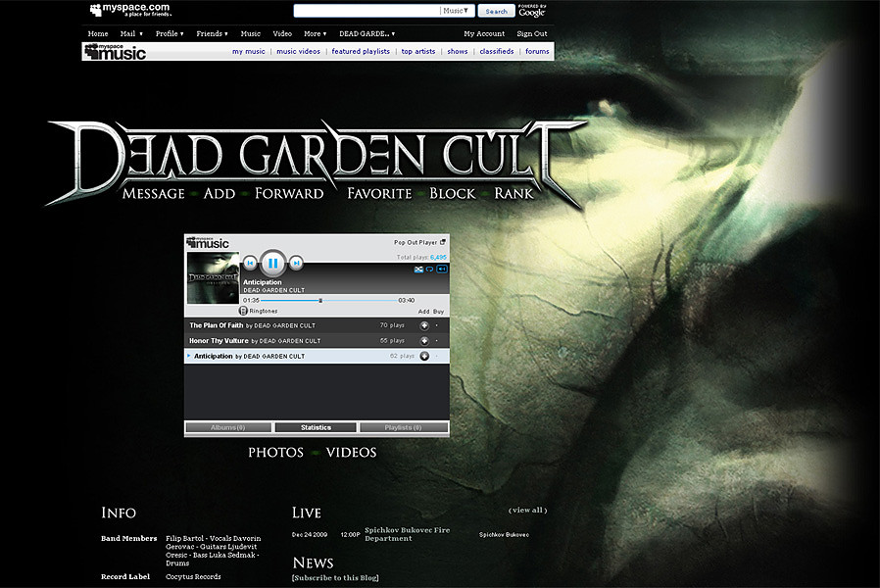Open the top artists link
This screenshot has width=880, height=588.
point(418,51)
